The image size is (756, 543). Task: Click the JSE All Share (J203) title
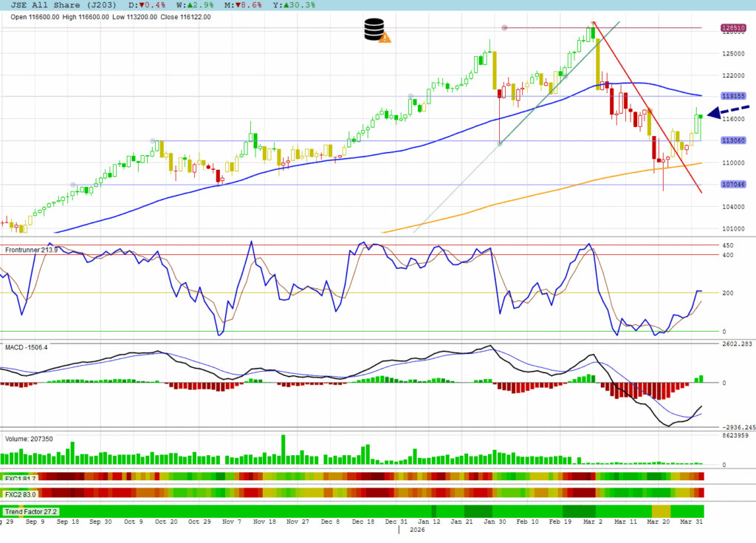tap(52, 5)
